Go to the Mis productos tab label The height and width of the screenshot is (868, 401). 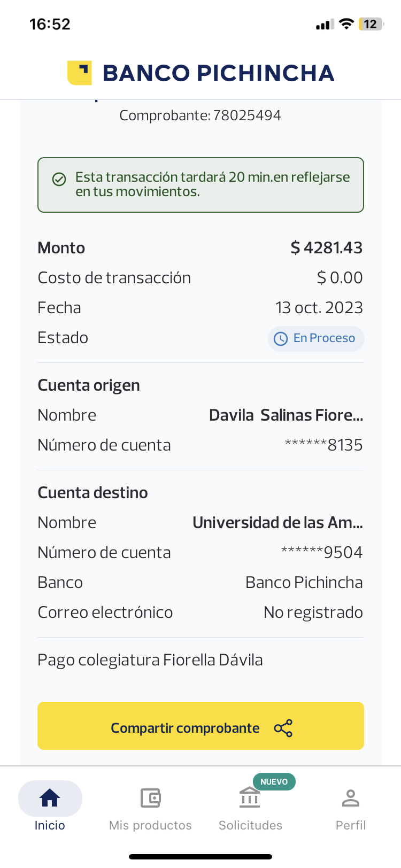click(150, 825)
